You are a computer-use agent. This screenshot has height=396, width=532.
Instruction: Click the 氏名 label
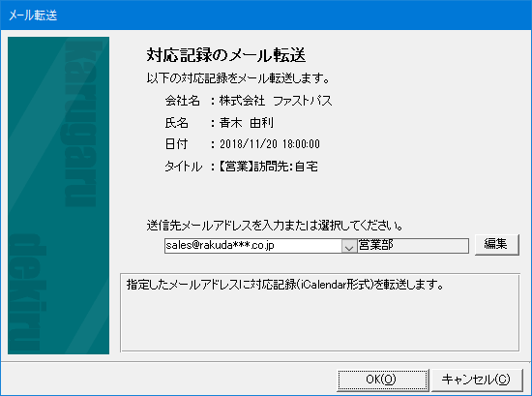coord(176,123)
